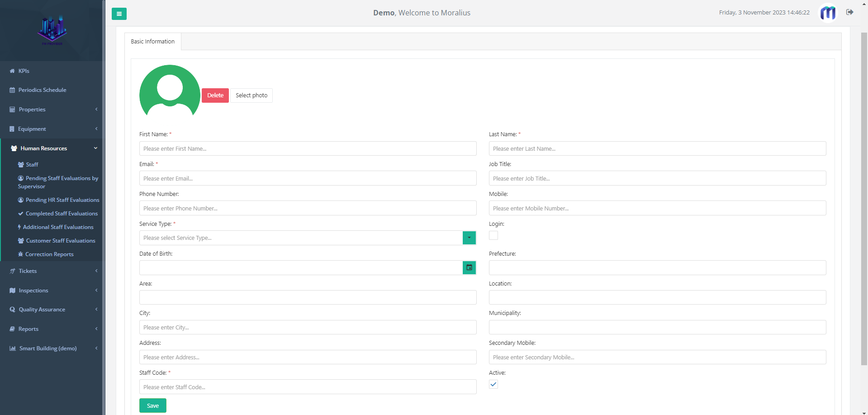This screenshot has width=868, height=415.
Task: Switch to the Basic Information tab
Action: tap(153, 41)
